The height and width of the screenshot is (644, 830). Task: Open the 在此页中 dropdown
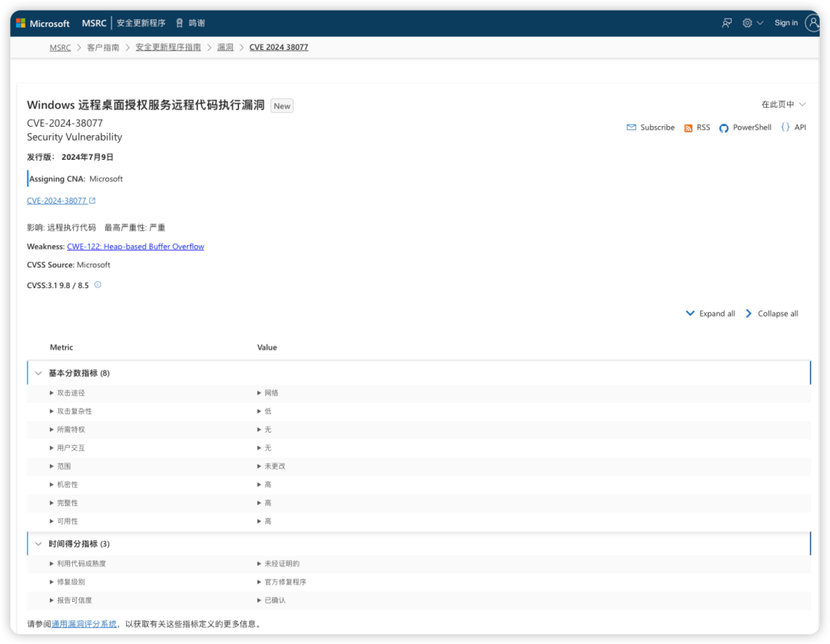pos(783,105)
